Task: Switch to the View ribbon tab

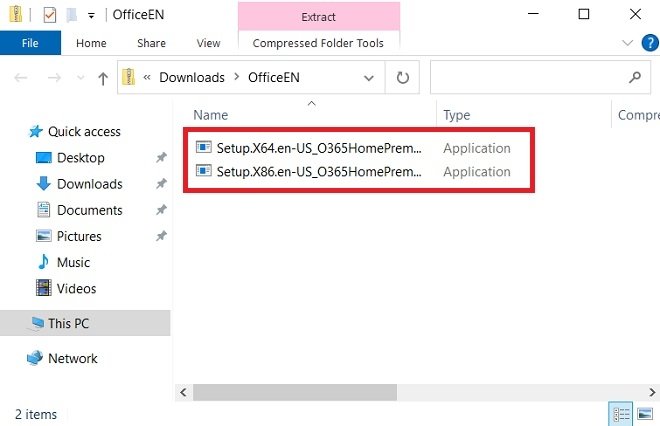Action: tap(208, 43)
